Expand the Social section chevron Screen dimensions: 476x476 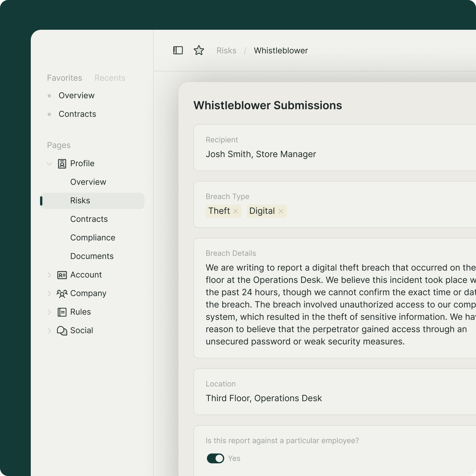coord(49,331)
